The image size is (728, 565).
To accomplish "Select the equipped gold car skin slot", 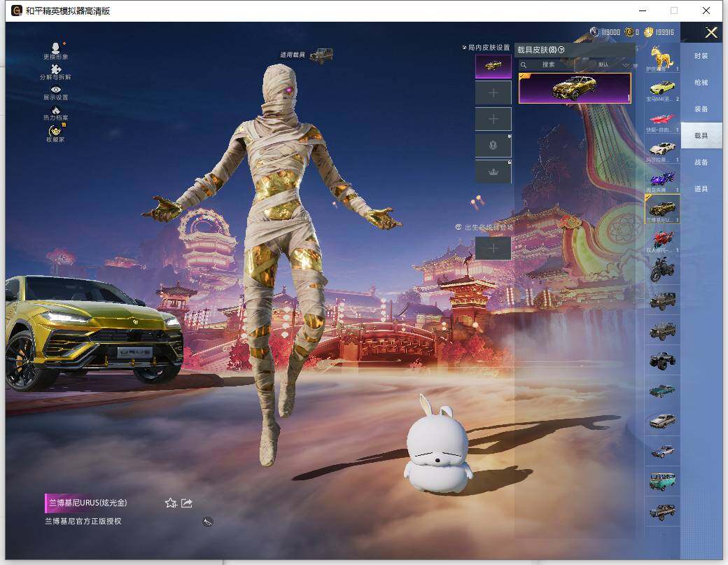I will point(493,66).
